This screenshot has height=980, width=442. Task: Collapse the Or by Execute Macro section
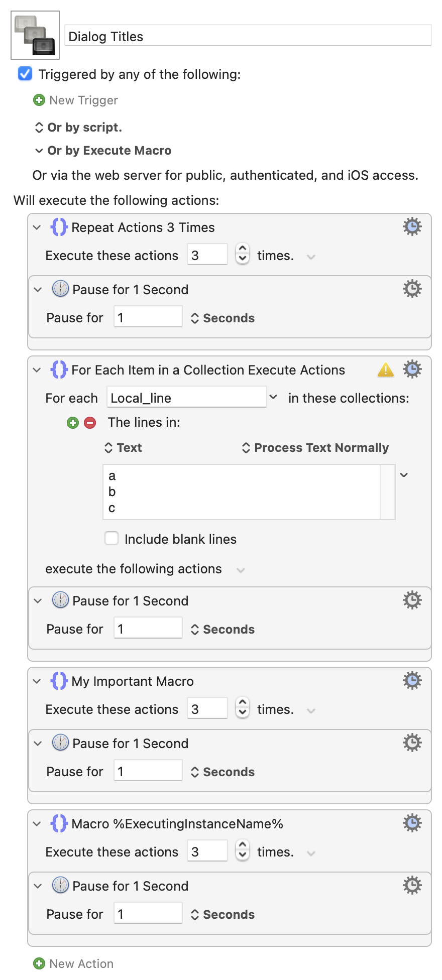[39, 151]
